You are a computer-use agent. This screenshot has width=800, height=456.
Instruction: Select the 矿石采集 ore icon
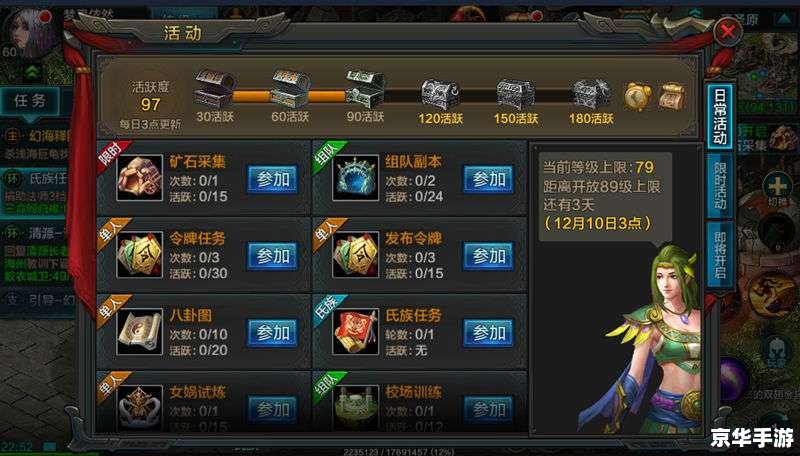coord(139,178)
